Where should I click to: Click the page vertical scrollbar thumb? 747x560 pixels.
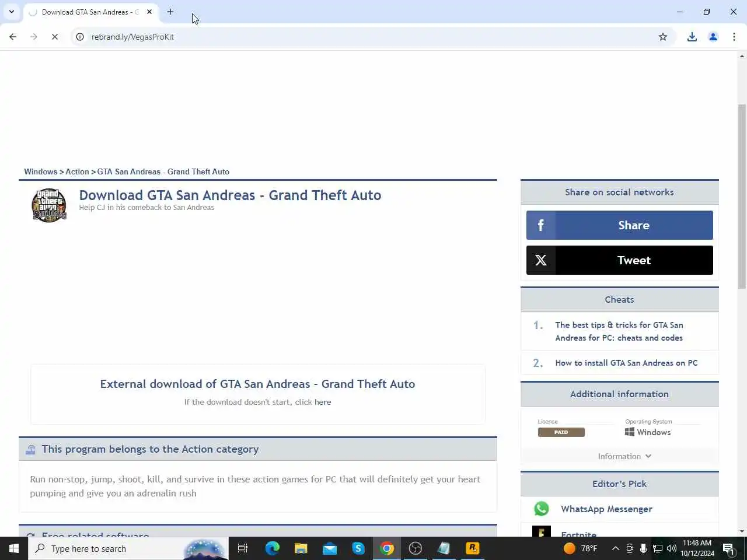pos(742,196)
